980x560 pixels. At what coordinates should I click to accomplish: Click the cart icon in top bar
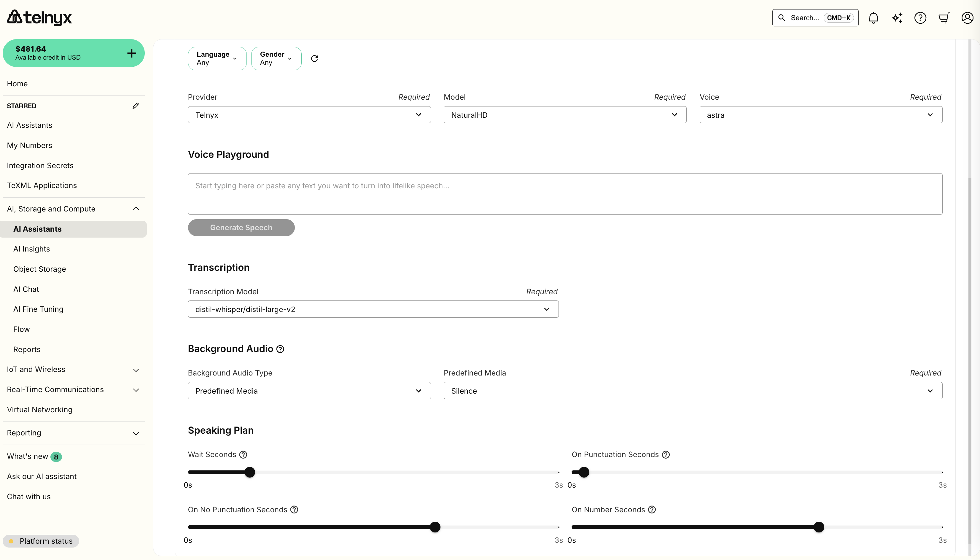click(x=944, y=18)
